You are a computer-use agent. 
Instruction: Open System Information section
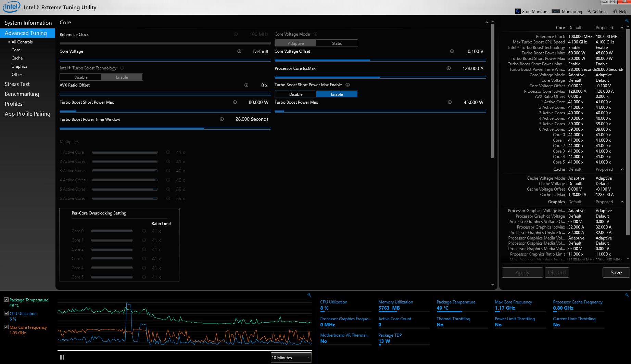[x=28, y=23]
